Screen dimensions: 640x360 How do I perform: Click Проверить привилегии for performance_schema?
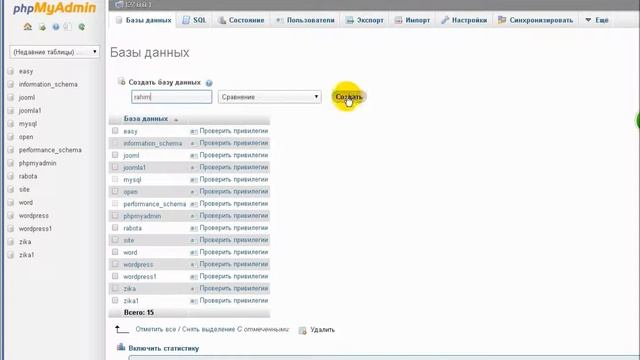click(x=233, y=204)
